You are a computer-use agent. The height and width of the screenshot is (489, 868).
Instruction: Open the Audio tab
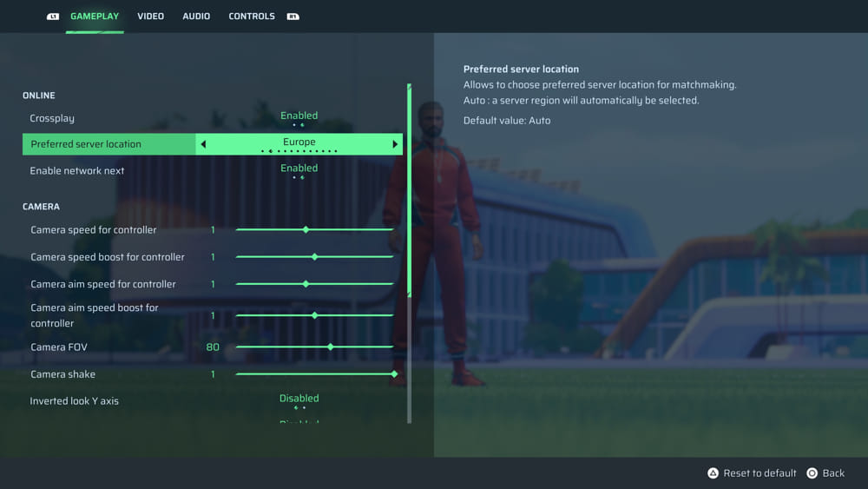pyautogui.click(x=196, y=17)
